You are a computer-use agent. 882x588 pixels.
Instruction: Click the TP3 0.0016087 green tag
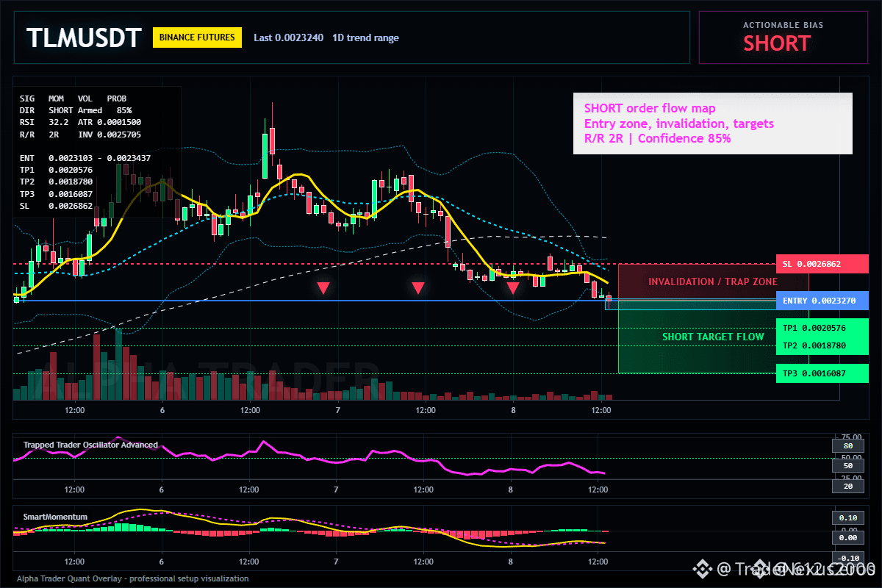(822, 373)
